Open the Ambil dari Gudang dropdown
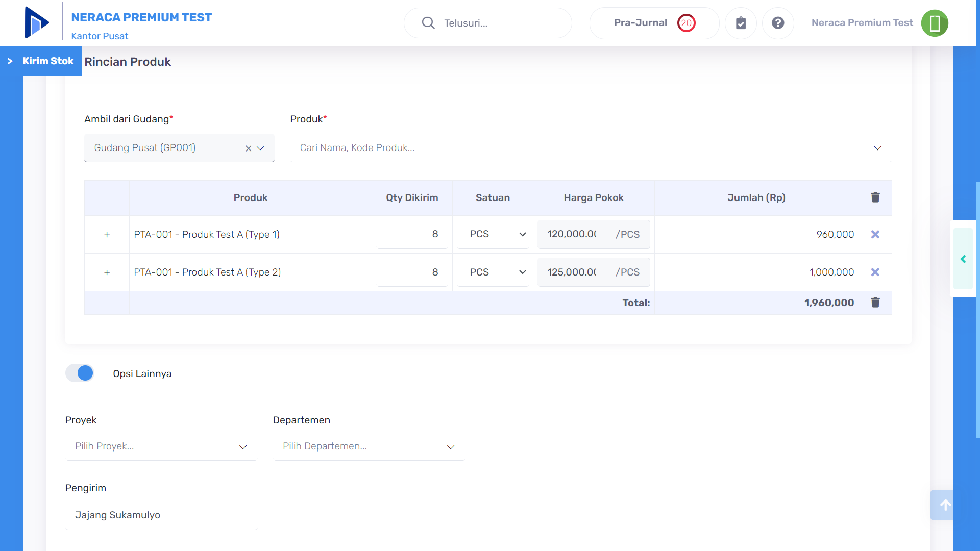Screen dimensions: 980x551 tap(179, 148)
